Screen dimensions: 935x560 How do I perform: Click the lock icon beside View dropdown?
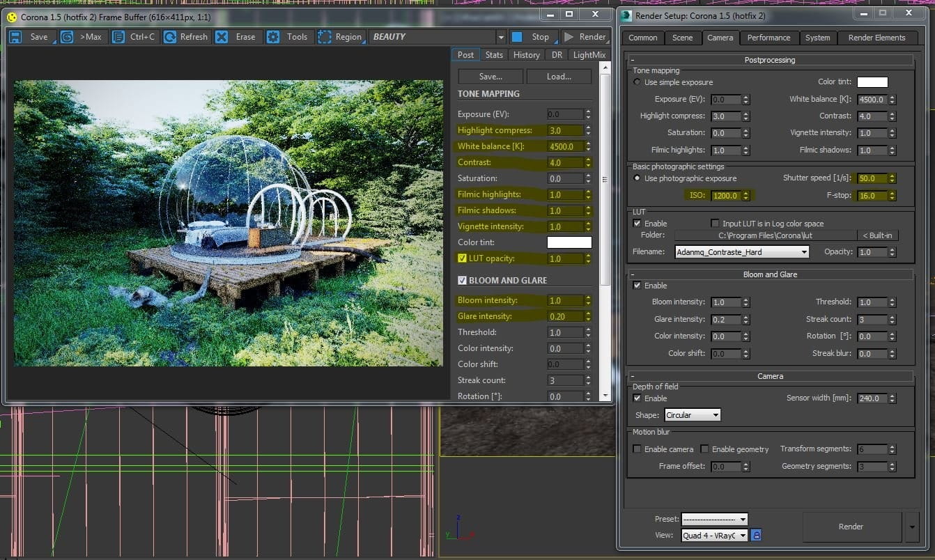(x=756, y=535)
